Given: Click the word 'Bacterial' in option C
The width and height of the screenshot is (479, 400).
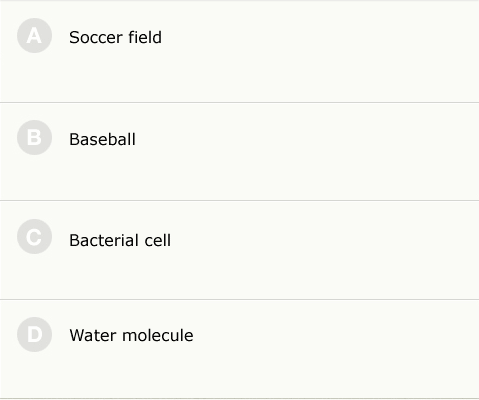Looking at the screenshot, I should [x=104, y=240].
